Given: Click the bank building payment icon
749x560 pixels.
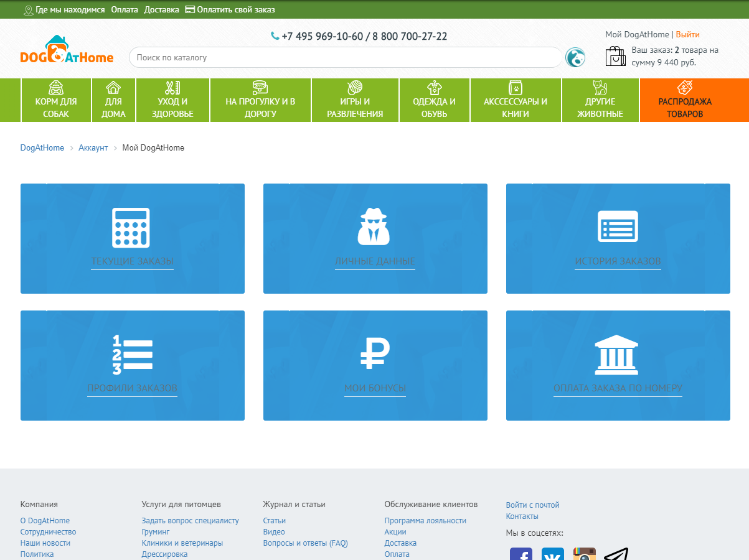Looking at the screenshot, I should click(x=615, y=355).
